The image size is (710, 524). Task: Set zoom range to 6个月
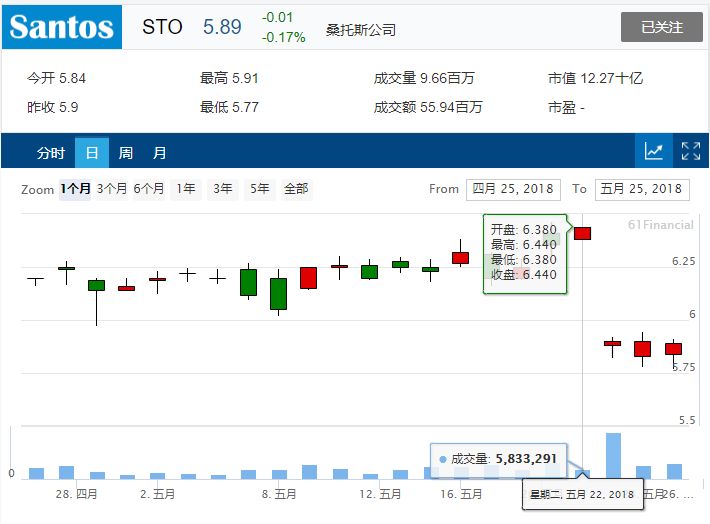point(149,189)
